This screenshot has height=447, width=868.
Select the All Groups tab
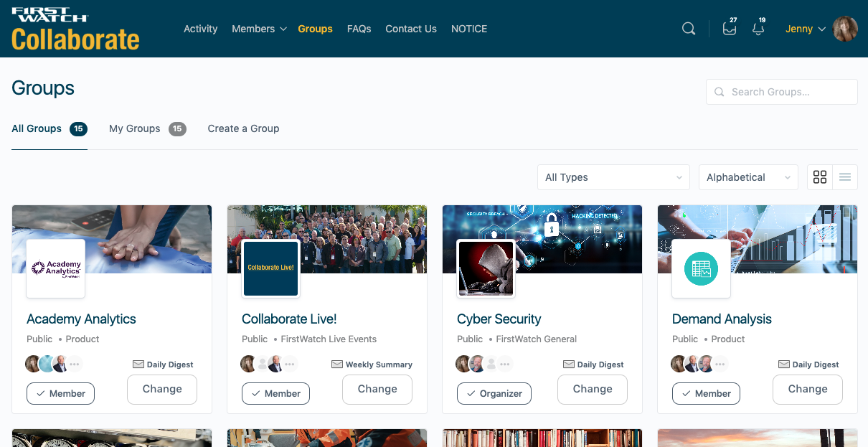[49, 129]
